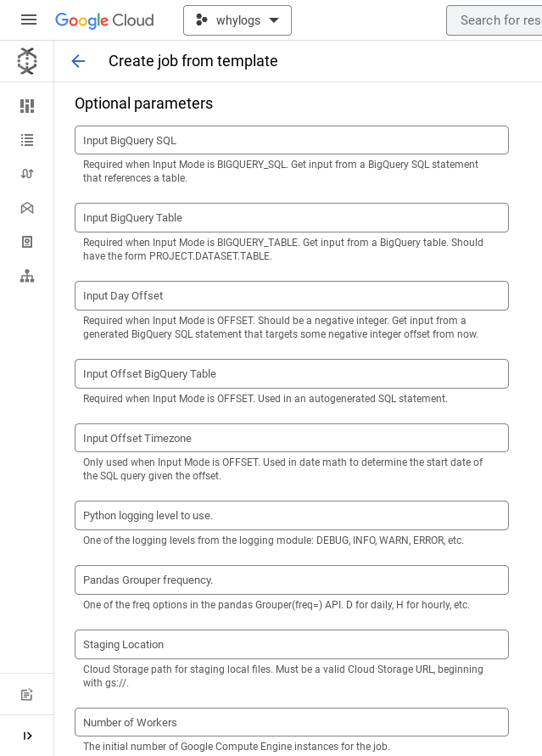Click the release notes icon near sidebar bottom
Viewport: 542px width, 756px height.
pos(26,694)
